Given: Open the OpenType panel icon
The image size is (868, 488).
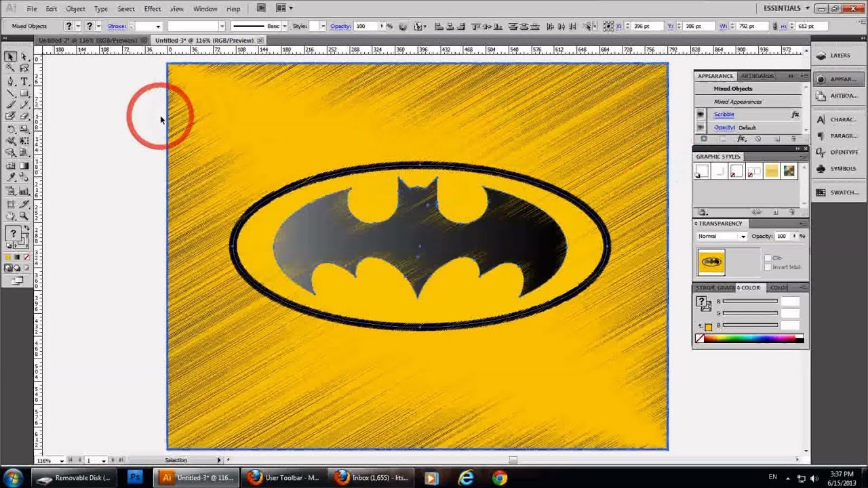Looking at the screenshot, I should (x=821, y=152).
